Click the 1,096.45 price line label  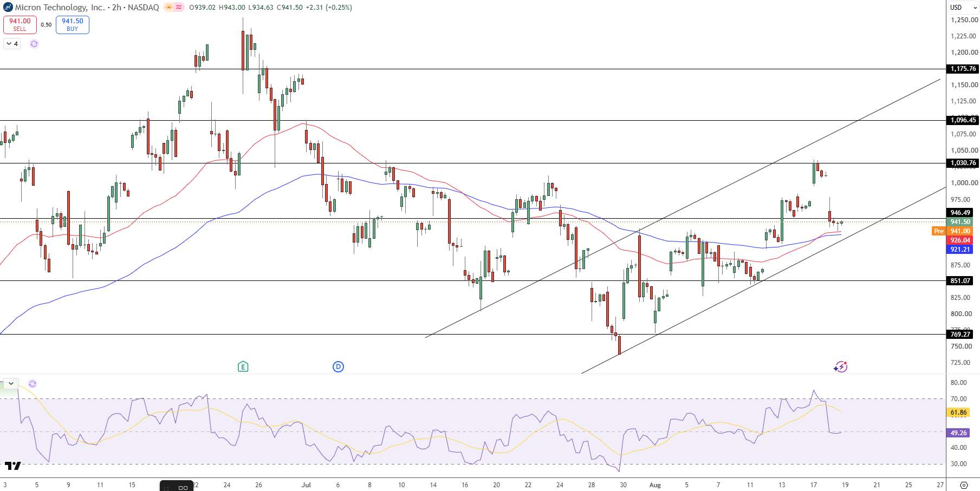click(963, 120)
